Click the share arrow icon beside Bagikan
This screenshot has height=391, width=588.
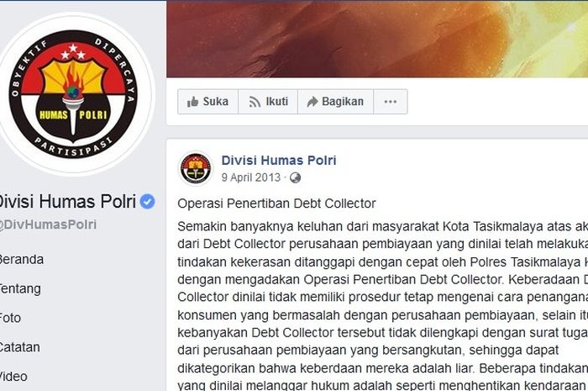tap(312, 102)
